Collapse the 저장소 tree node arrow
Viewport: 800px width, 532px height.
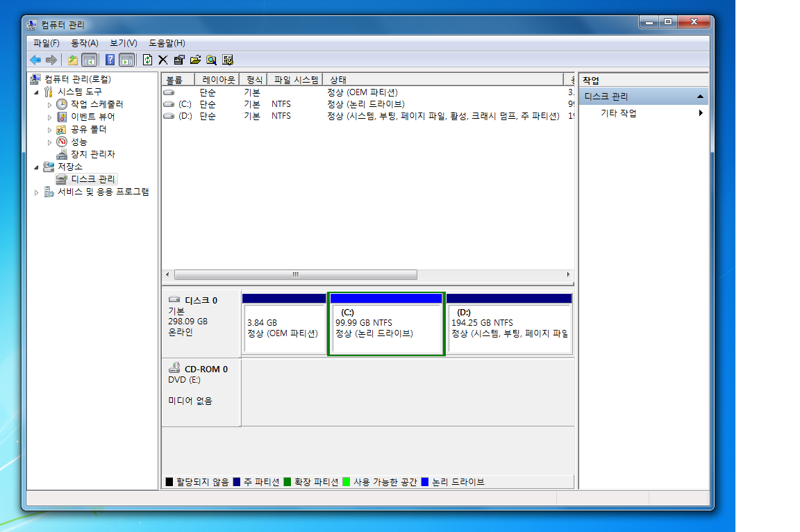36,167
